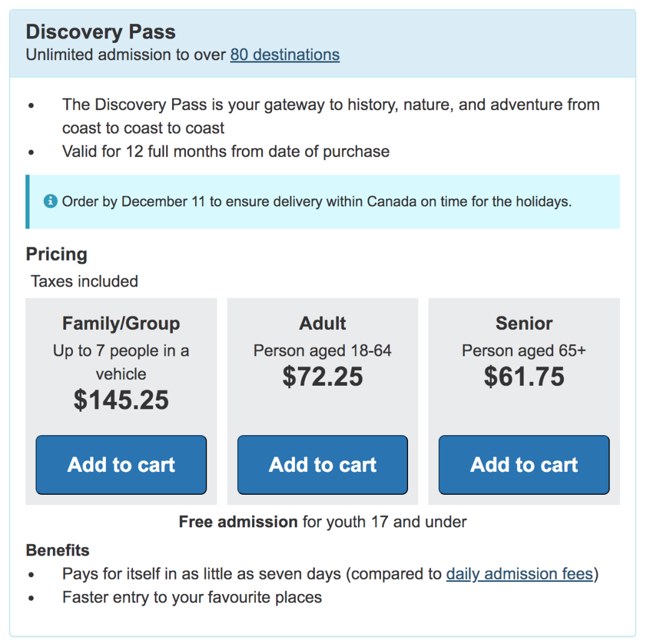Click the December 11 holiday delivery notice
The width and height of the screenshot is (650, 644).
317,202
